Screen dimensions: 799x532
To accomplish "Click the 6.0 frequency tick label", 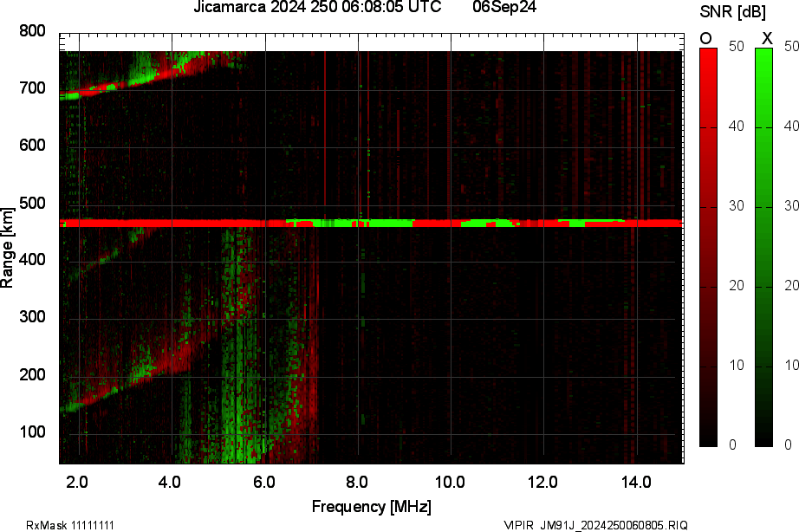I will (264, 482).
